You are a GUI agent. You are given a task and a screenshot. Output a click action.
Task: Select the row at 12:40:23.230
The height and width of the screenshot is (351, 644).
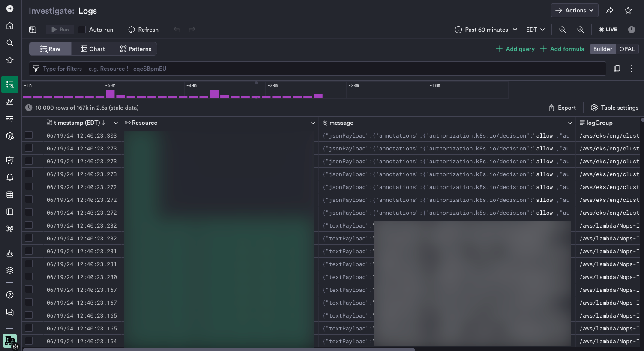pos(29,276)
